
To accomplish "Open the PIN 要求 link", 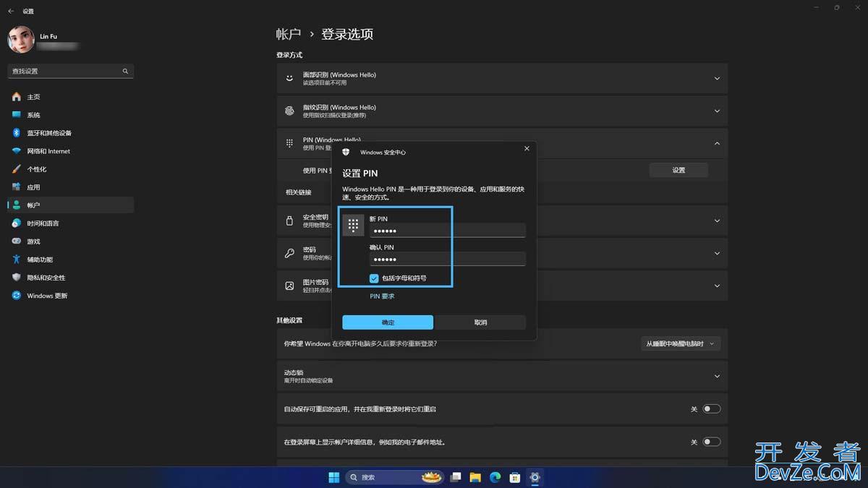I will [x=382, y=296].
